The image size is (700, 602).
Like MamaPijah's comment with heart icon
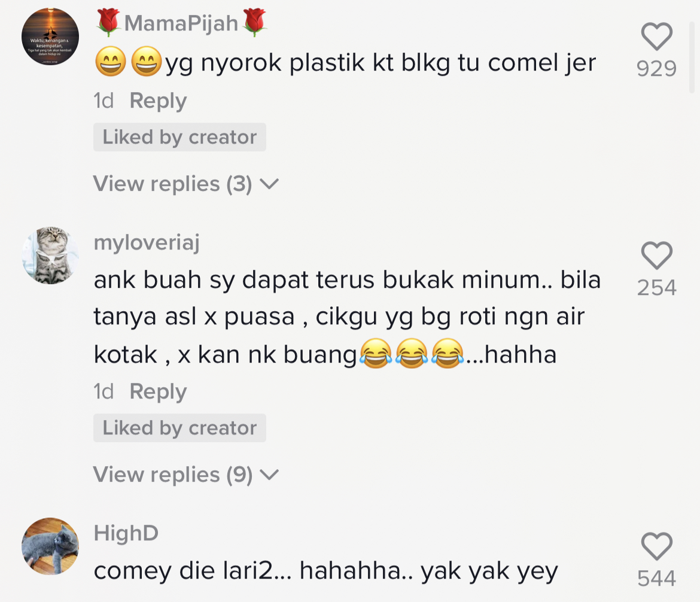[657, 36]
